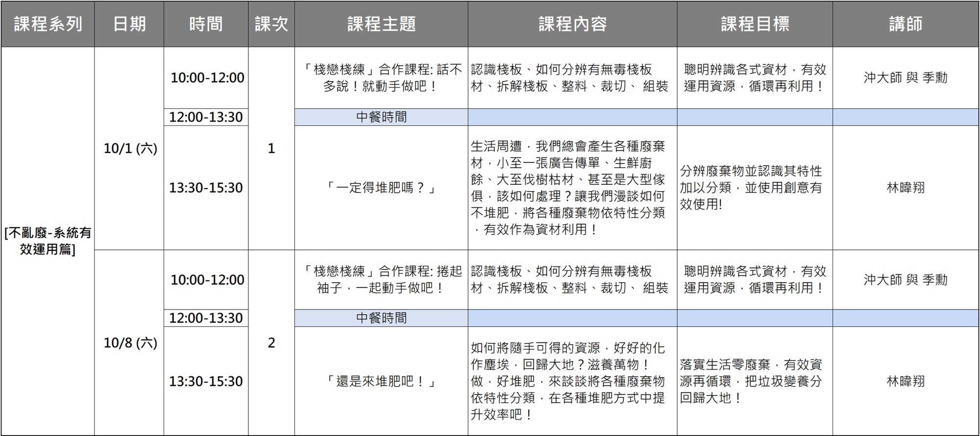Click the 課程系列 column header

pyautogui.click(x=48, y=24)
